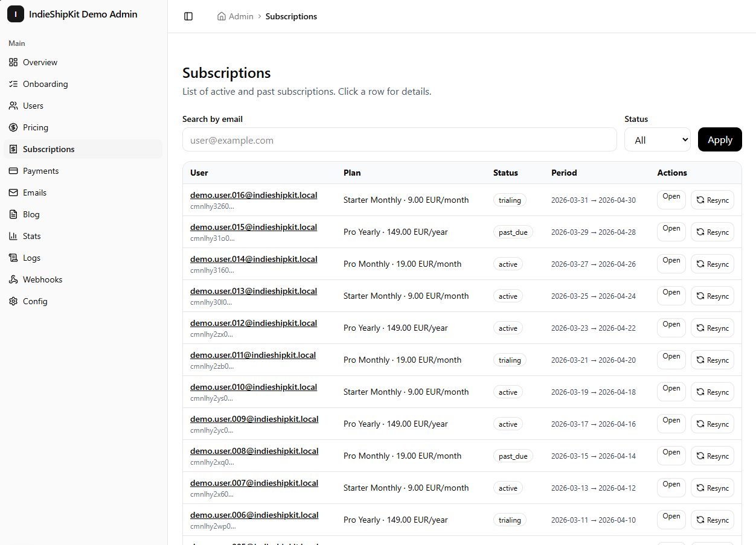Toggle the sidebar panel icon
Screen dimensions: 756x545
188,16
